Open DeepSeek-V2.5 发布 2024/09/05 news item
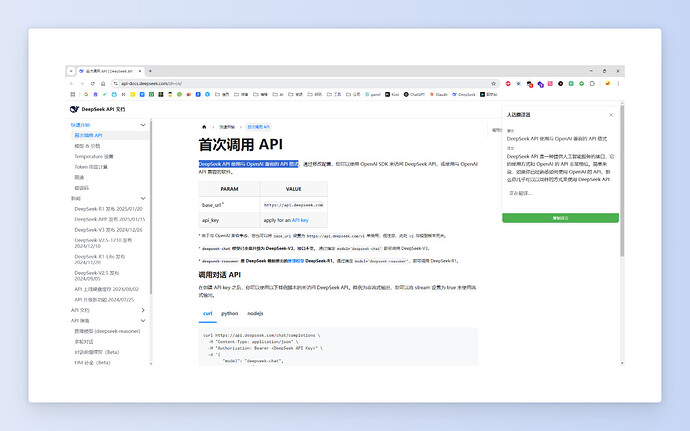 [x=97, y=276]
